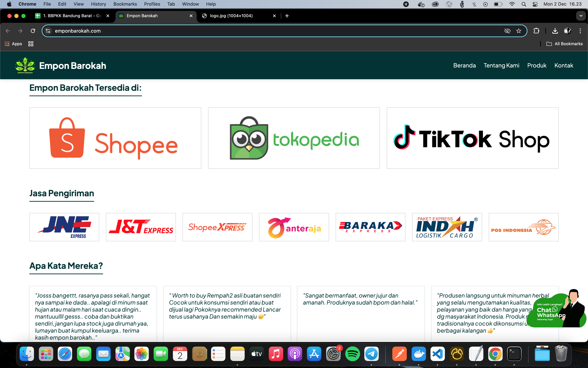This screenshot has width=588, height=368.
Task: Open Tentang Kami page
Action: 502,66
